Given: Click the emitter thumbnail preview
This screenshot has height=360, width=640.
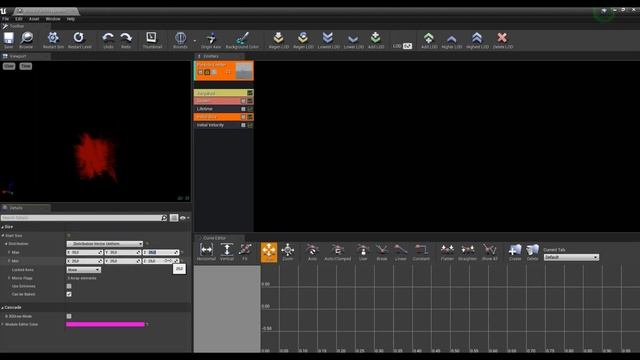Looking at the screenshot, I should click(x=244, y=71).
